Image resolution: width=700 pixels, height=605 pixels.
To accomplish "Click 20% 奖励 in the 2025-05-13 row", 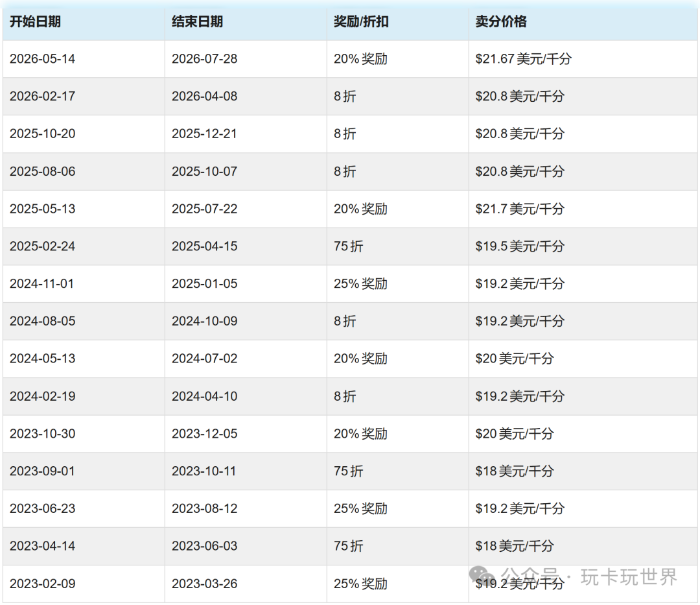I will coord(361,209).
